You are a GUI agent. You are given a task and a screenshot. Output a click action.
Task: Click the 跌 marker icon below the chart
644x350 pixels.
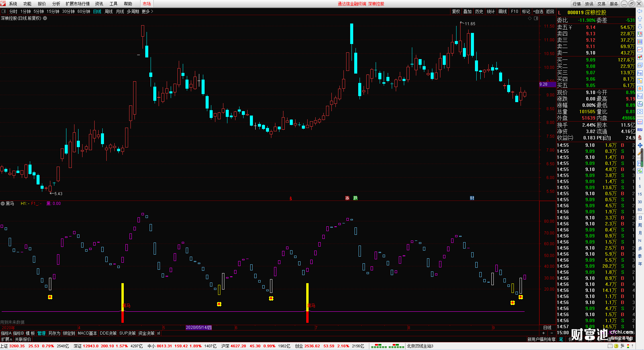[x=355, y=198]
